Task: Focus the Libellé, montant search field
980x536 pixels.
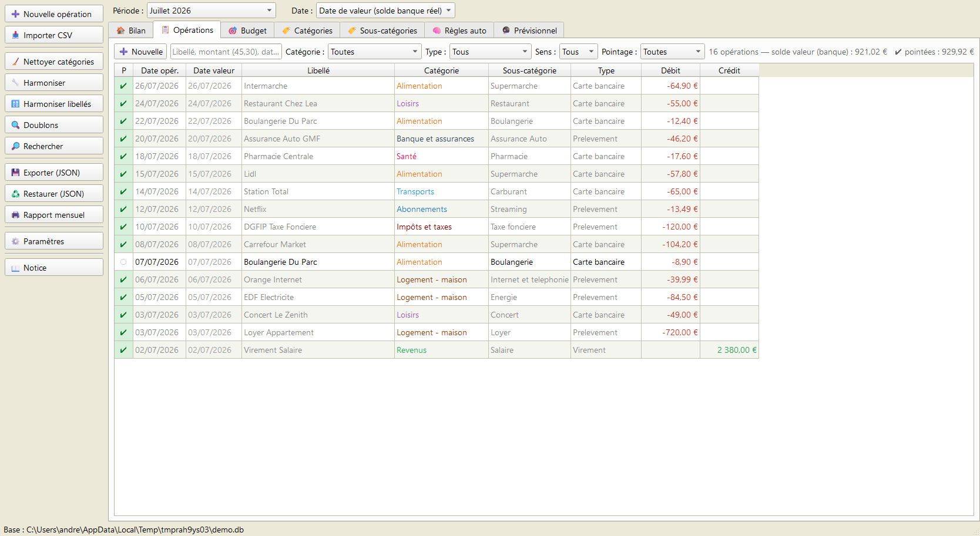Action: click(226, 52)
